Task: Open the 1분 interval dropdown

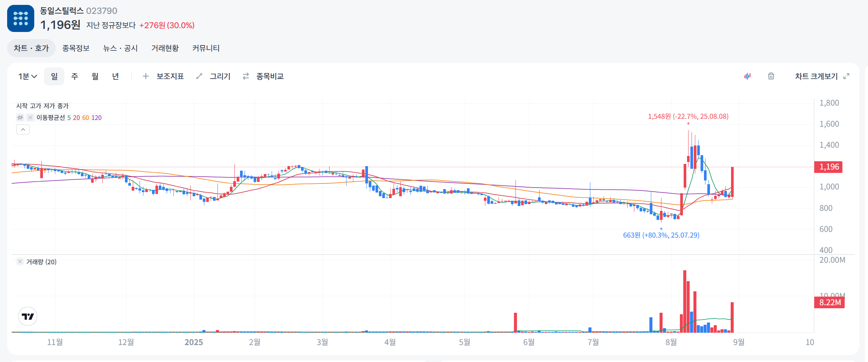Action: pyautogui.click(x=28, y=76)
